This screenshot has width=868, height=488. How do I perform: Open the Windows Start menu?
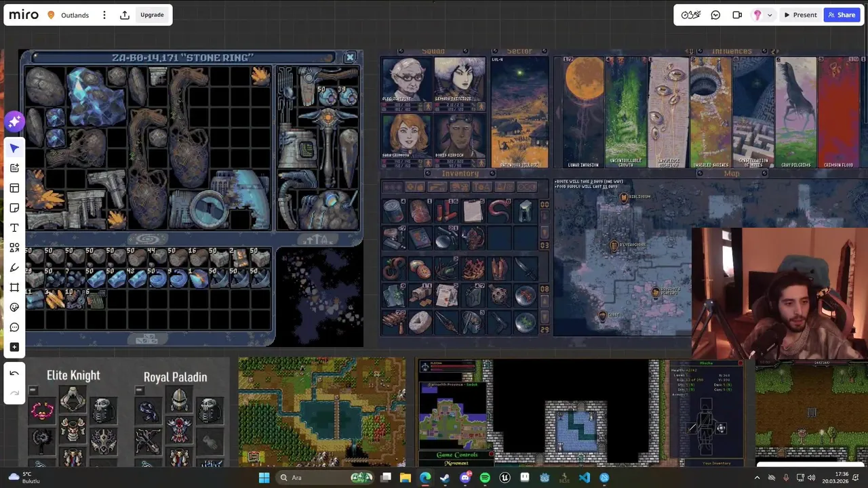click(x=264, y=478)
